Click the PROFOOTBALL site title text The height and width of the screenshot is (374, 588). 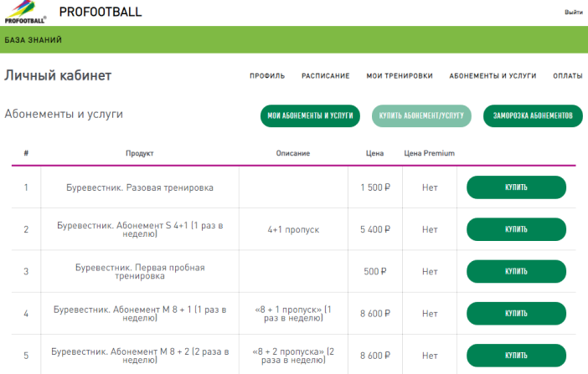click(x=101, y=13)
